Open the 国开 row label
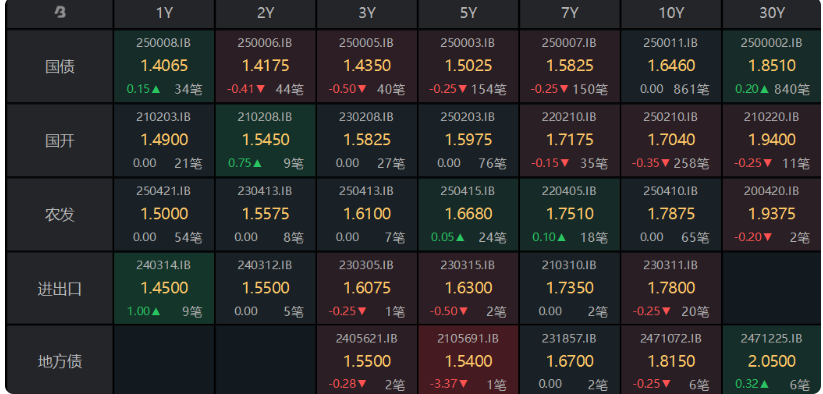This screenshot has width=823, height=394. click(60, 141)
